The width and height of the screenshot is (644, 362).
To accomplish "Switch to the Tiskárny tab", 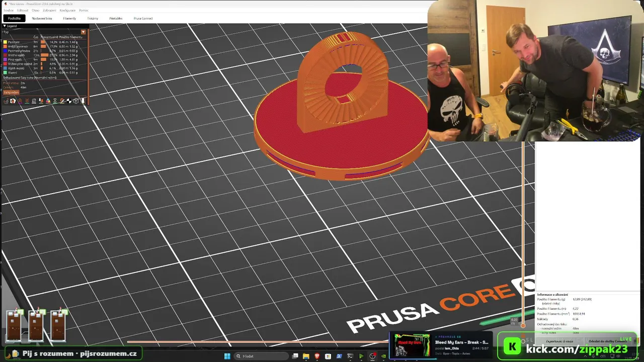I will [93, 18].
